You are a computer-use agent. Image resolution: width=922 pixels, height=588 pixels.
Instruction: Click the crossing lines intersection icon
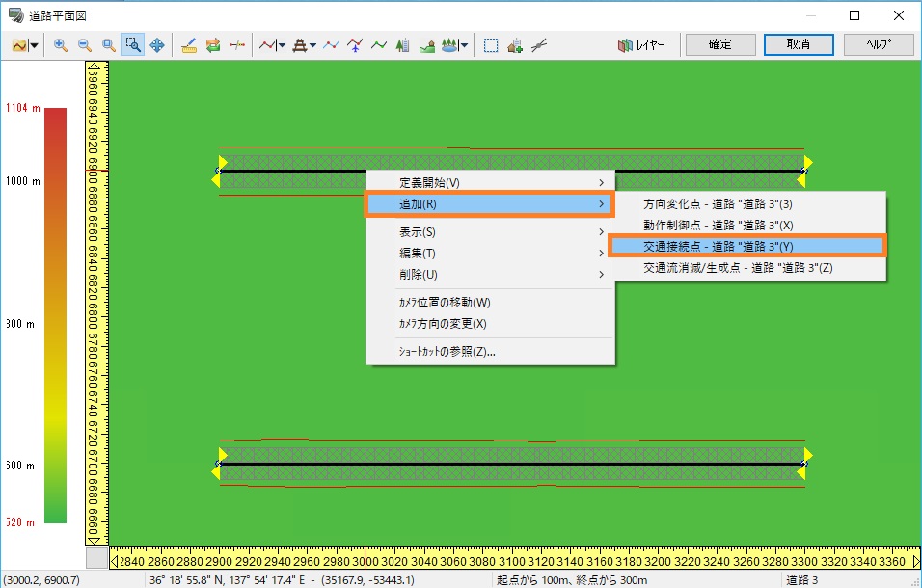pos(538,45)
